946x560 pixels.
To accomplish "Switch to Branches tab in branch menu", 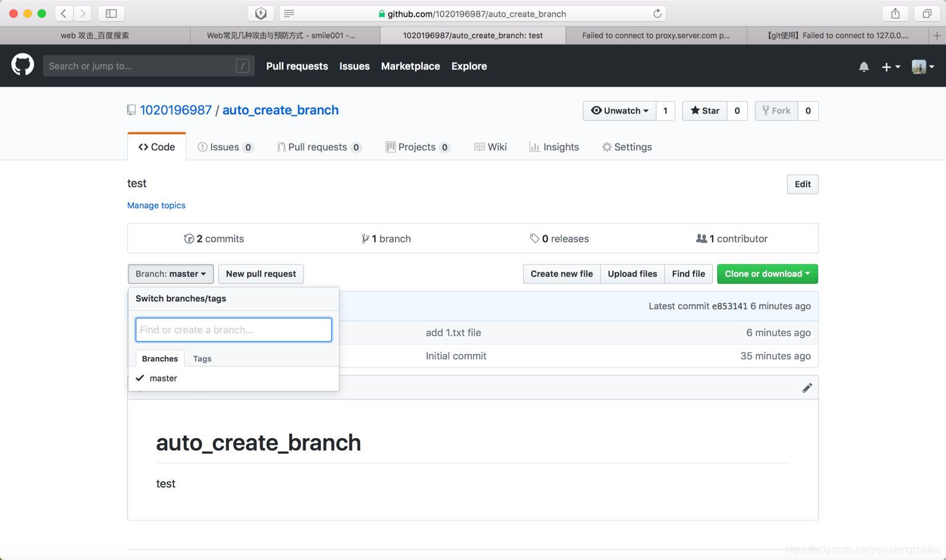I will pos(160,358).
